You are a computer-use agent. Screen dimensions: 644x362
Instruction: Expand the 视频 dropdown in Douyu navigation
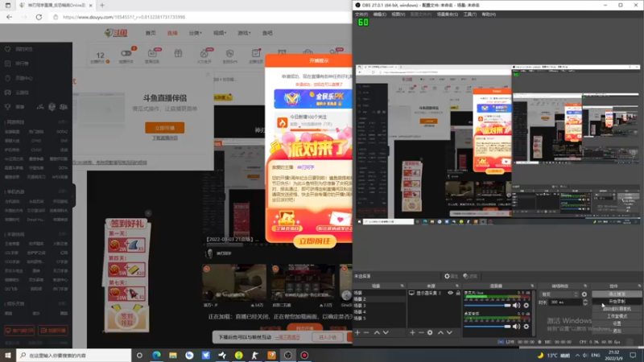(220, 33)
